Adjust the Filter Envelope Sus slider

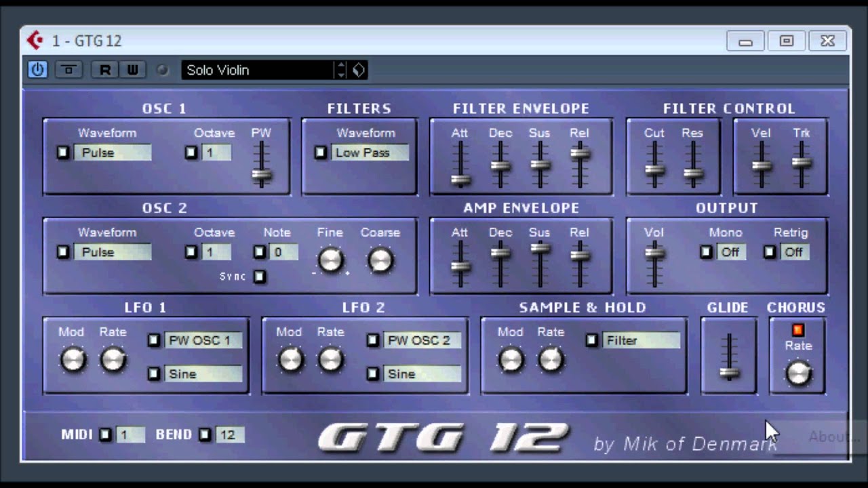(540, 164)
